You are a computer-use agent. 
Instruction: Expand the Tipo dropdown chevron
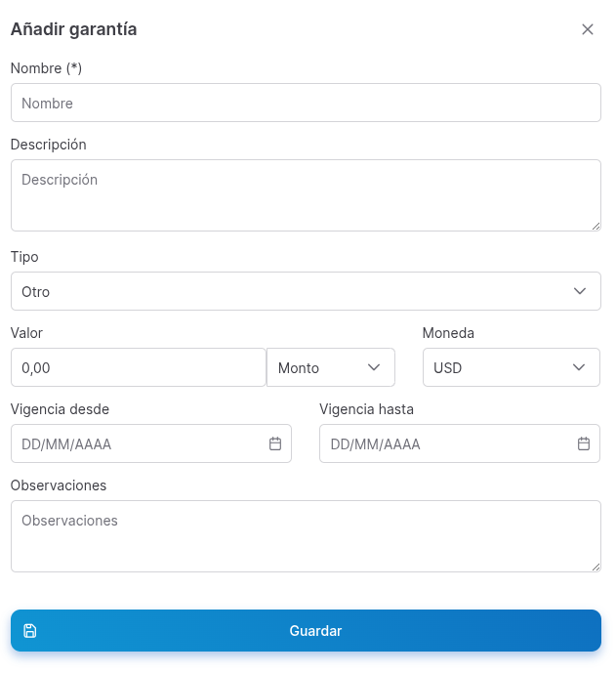580,291
